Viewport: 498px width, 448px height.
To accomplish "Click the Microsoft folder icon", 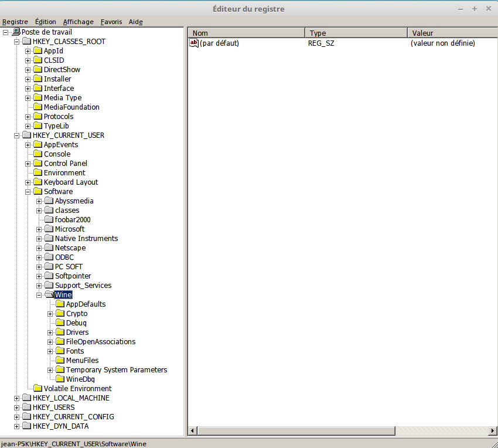I will [x=49, y=229].
